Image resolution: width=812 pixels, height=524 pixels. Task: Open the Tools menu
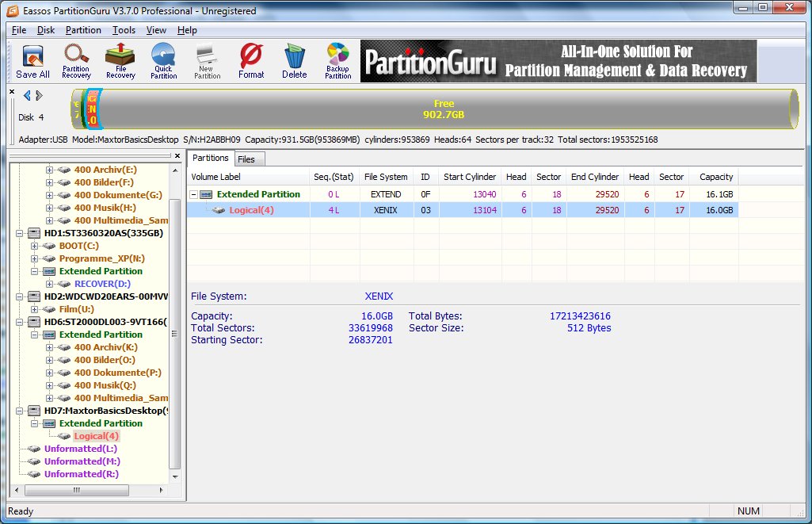(124, 30)
